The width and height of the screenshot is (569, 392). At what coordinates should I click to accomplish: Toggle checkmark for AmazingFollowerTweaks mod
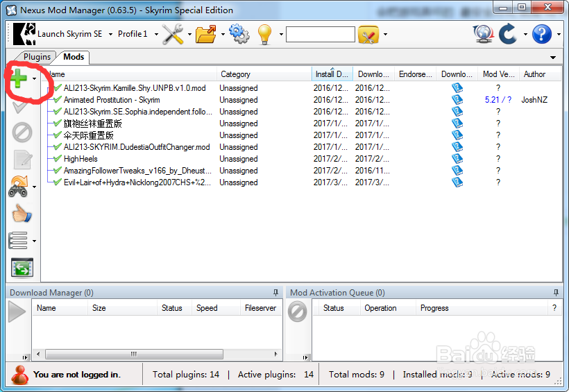click(x=58, y=171)
